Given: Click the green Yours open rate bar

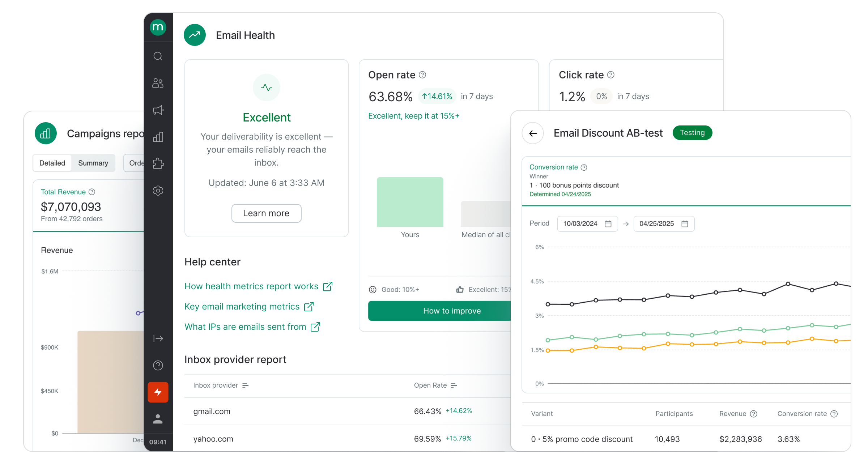Looking at the screenshot, I should click(410, 202).
